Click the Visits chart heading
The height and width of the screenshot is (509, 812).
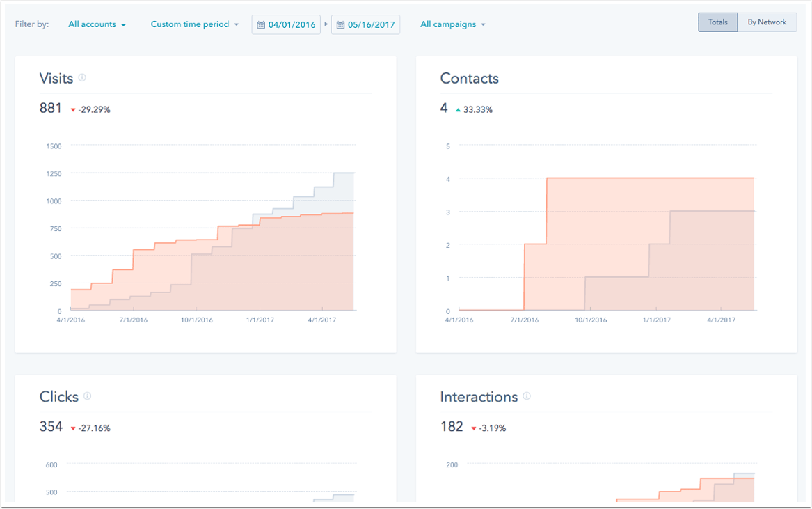click(56, 78)
